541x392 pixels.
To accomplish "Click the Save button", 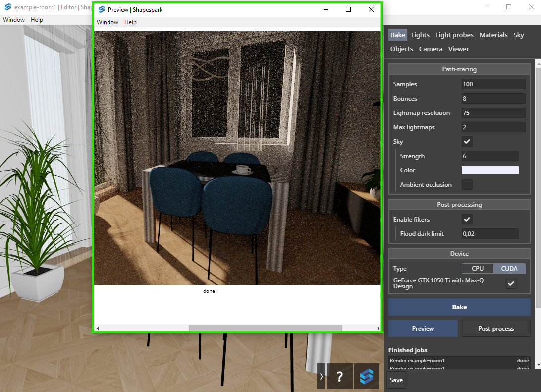I will point(396,380).
